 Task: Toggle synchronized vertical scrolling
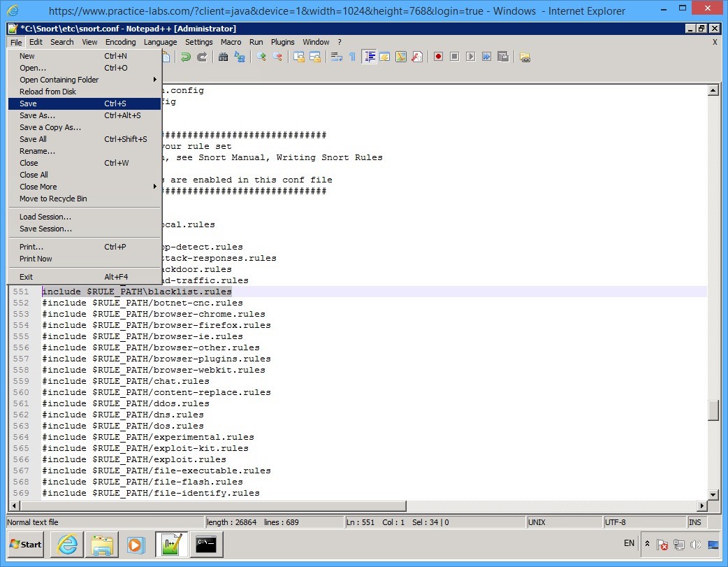pos(300,56)
